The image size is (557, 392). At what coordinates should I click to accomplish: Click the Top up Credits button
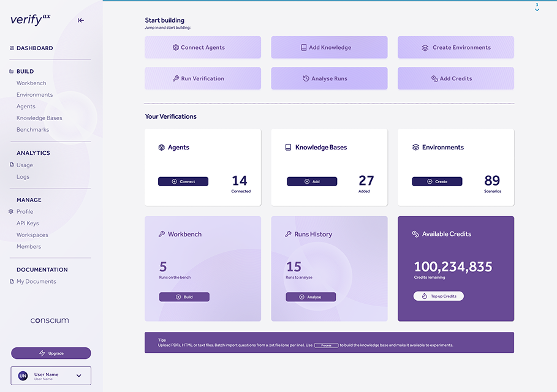pos(438,296)
